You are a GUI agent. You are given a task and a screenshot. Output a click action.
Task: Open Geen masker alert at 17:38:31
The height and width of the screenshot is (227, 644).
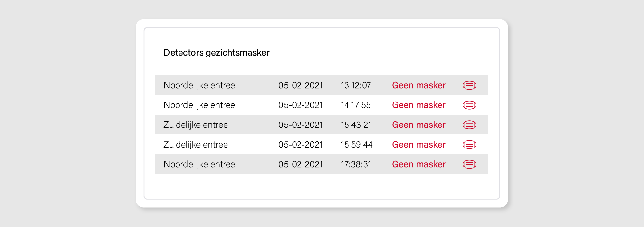tap(418, 164)
